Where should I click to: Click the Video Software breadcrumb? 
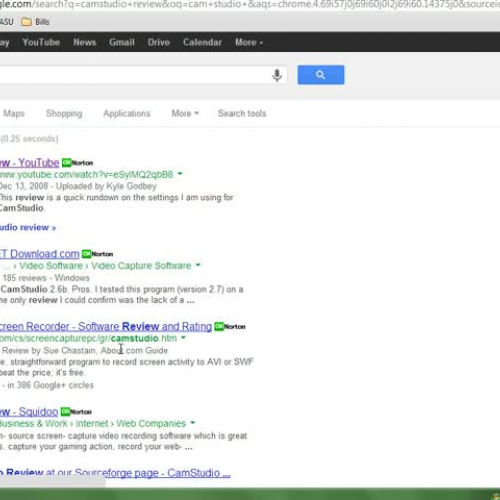click(51, 266)
